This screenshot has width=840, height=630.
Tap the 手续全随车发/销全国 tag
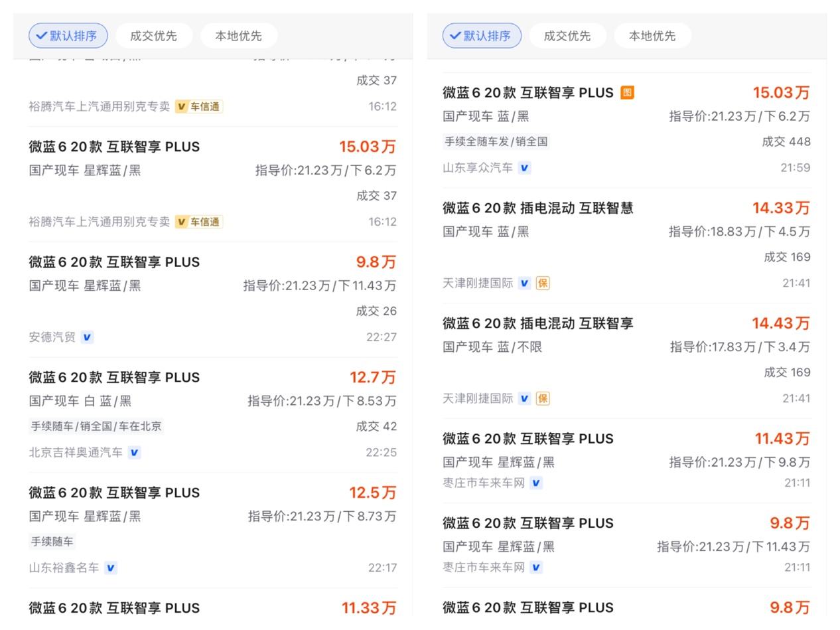pos(496,142)
